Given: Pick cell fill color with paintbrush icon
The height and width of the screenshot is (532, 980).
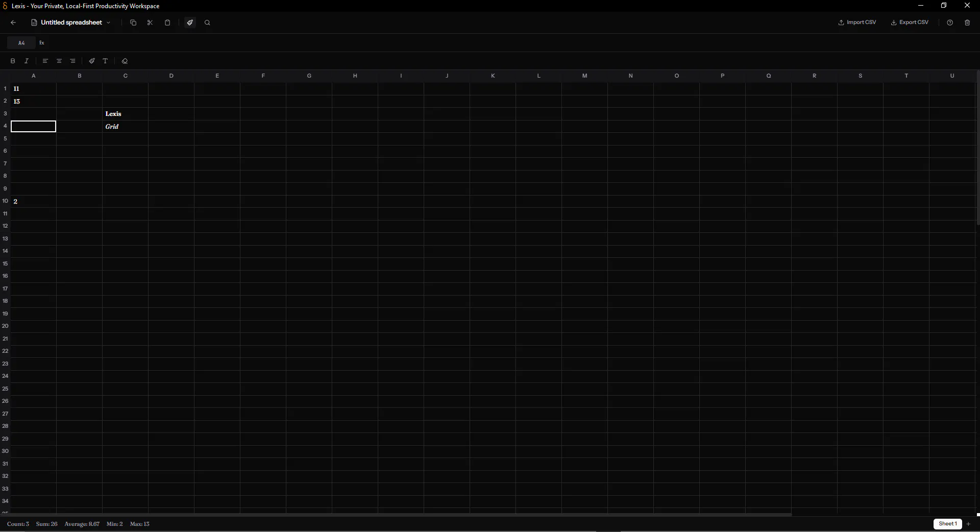Looking at the screenshot, I should point(92,61).
